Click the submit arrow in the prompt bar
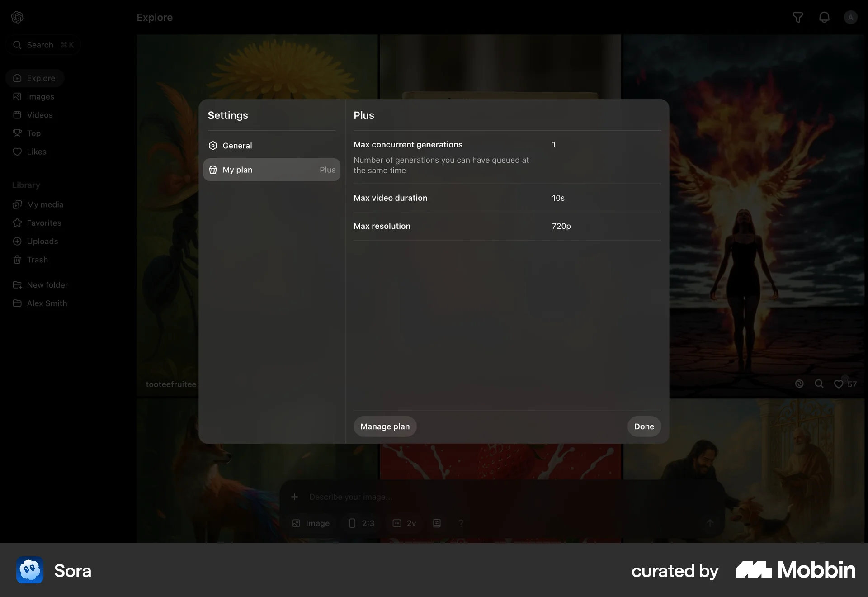Screen dimensions: 868x597 pyautogui.click(x=709, y=523)
